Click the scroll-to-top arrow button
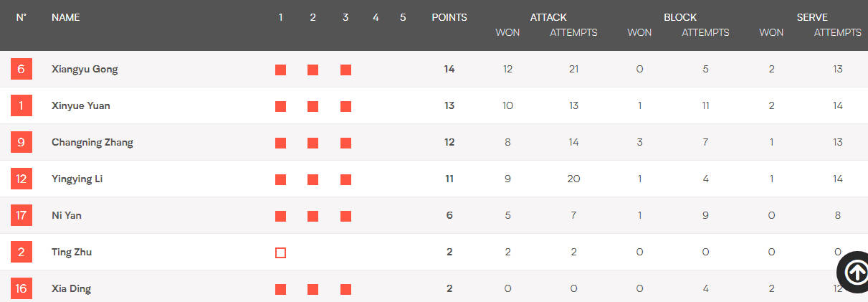This screenshot has width=868, height=302. point(854,272)
